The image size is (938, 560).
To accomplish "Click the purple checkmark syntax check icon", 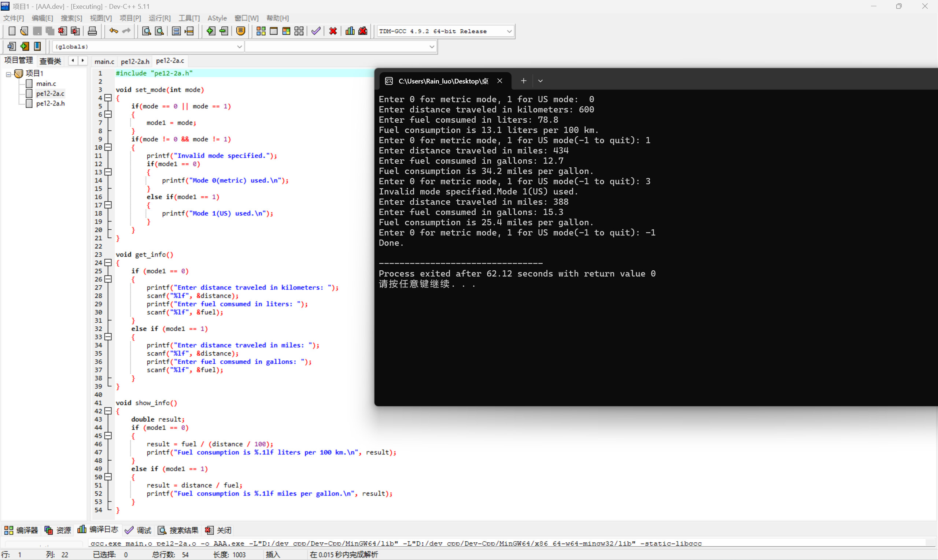I will coord(316,31).
